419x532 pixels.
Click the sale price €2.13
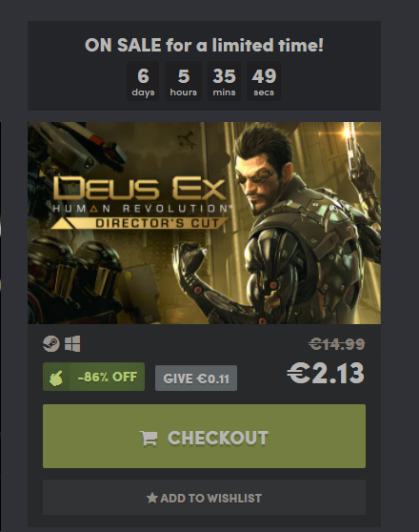tap(326, 373)
